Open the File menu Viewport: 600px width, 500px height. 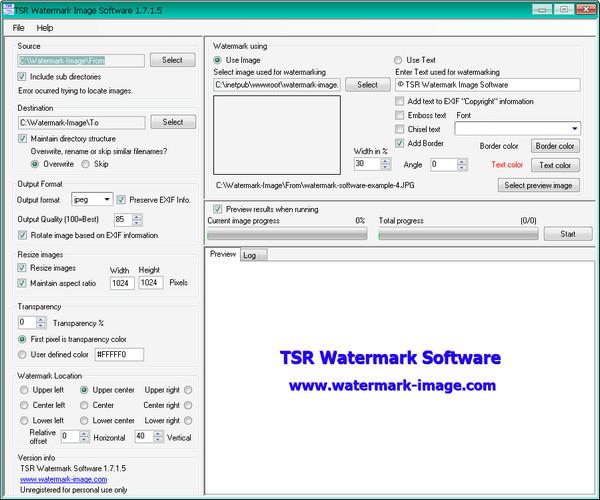click(18, 28)
